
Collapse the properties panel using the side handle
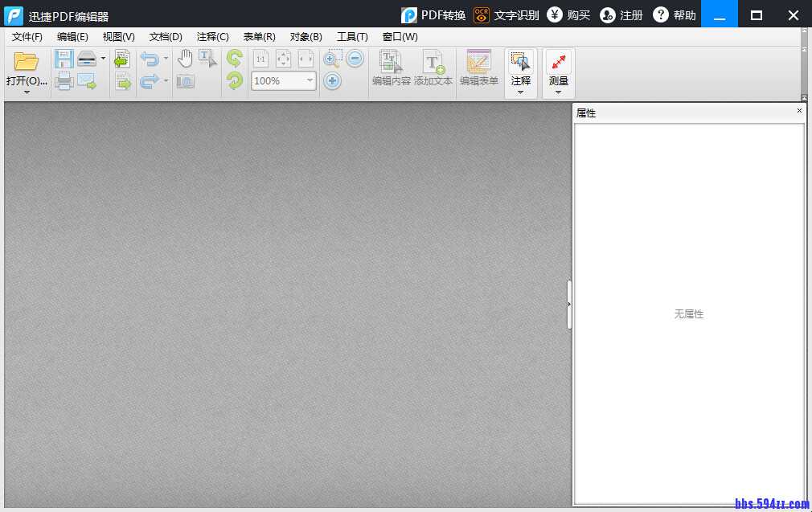click(569, 305)
